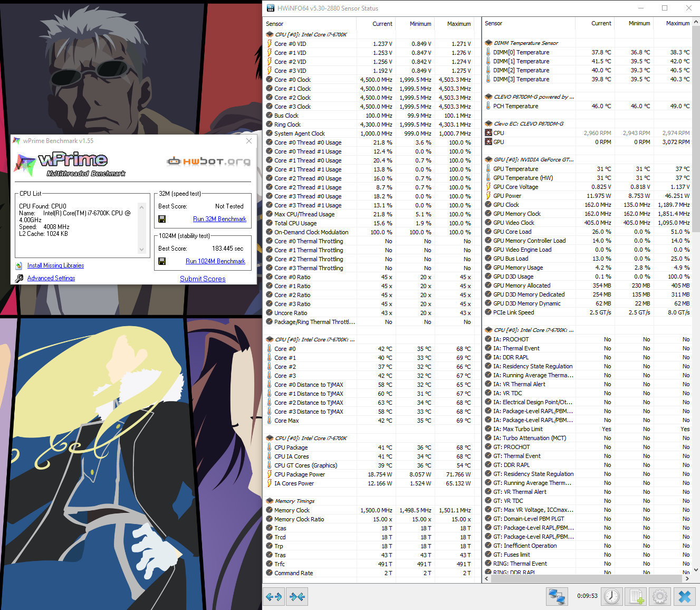Image resolution: width=700 pixels, height=610 pixels.
Task: Click the Maximum column header in left pane
Action: click(454, 24)
